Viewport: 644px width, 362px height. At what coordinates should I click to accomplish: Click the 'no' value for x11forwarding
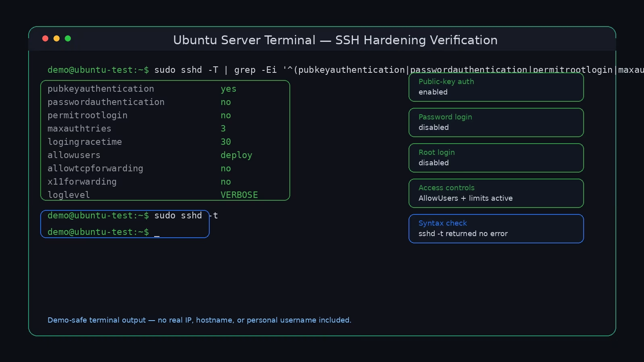click(x=226, y=182)
